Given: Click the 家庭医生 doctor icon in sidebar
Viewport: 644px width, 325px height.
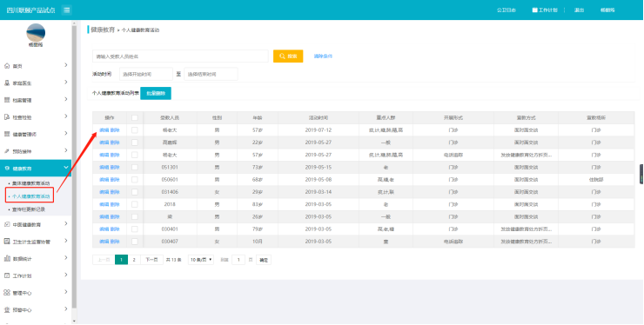Looking at the screenshot, I should 7,83.
